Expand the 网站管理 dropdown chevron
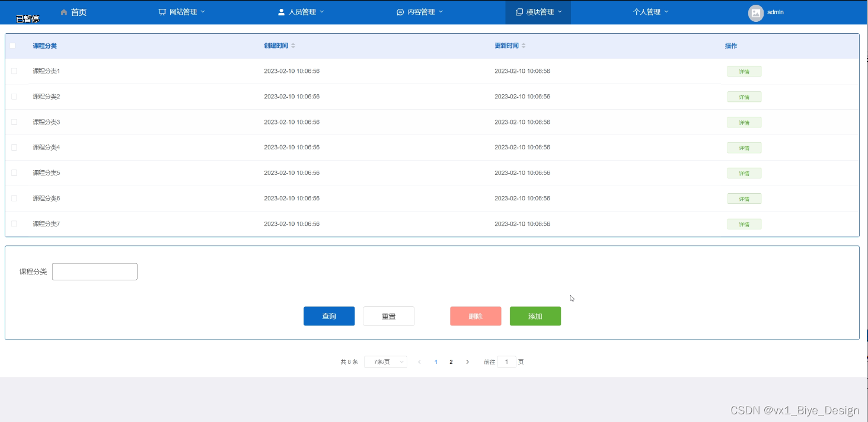This screenshot has width=868, height=422. (203, 12)
